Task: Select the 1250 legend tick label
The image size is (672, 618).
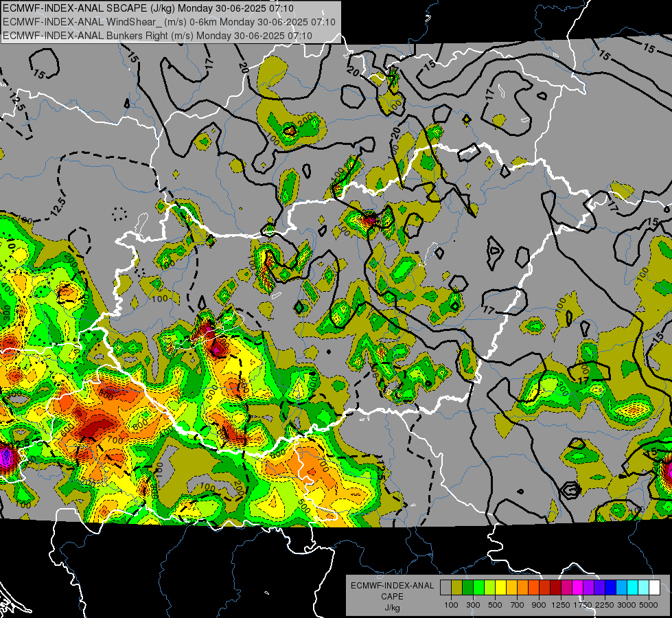Action: pyautogui.click(x=561, y=605)
